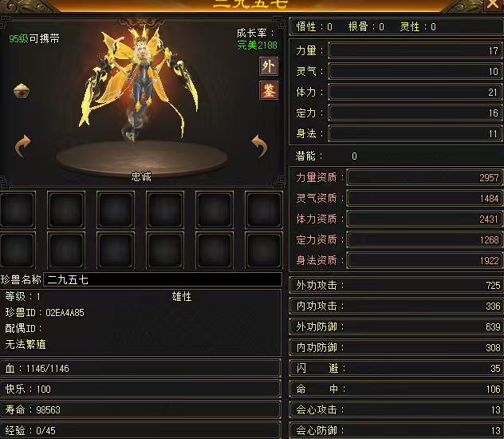Image resolution: width=504 pixels, height=439 pixels.
Task: Rotate pet model with left arrow
Action: (x=23, y=146)
